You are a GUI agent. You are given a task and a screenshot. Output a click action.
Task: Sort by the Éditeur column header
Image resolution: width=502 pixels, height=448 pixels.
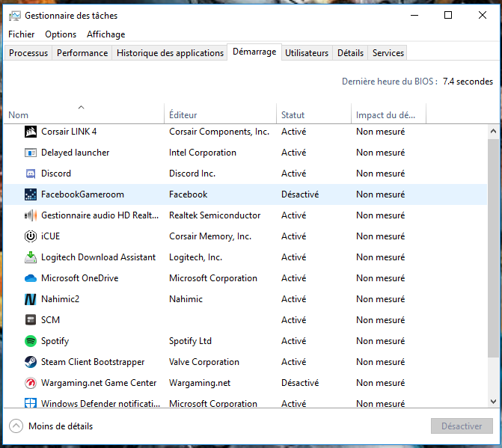[220, 114]
